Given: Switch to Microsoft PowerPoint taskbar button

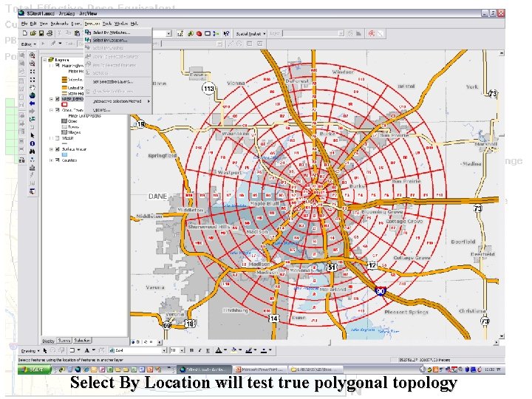Looking at the screenshot, I should 260,369.
